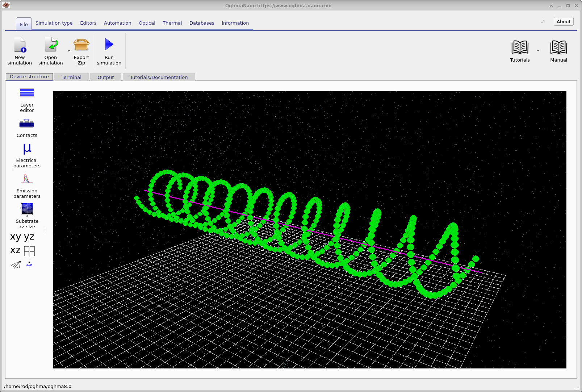Switch to the Terminal tab
This screenshot has width=582, height=392.
(71, 77)
